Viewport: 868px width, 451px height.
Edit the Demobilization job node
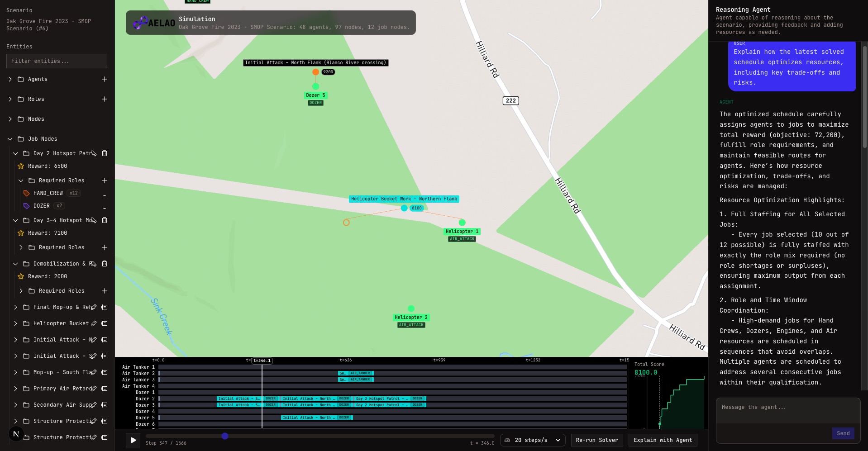tap(94, 264)
